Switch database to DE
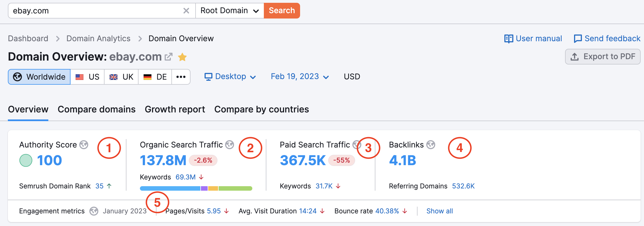The height and width of the screenshot is (226, 644). pyautogui.click(x=155, y=77)
